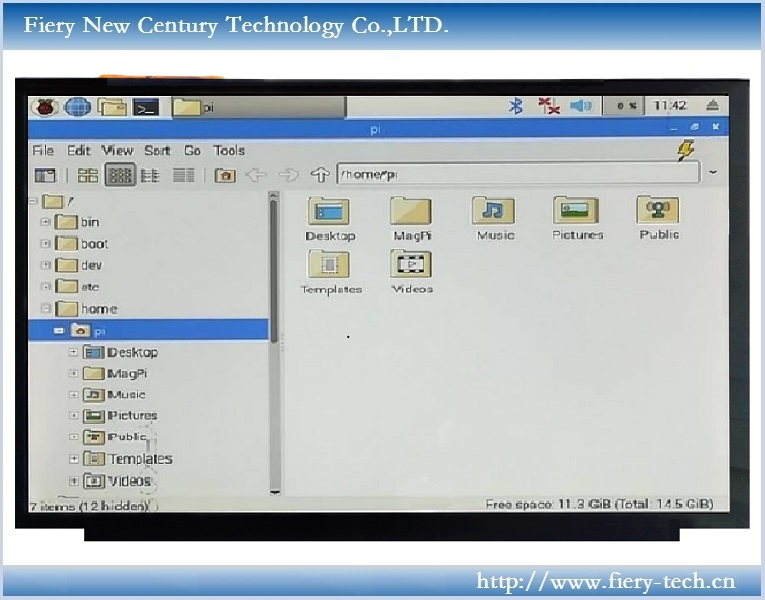The width and height of the screenshot is (765, 600).
Task: Click the 7 items status text
Action: [88, 506]
